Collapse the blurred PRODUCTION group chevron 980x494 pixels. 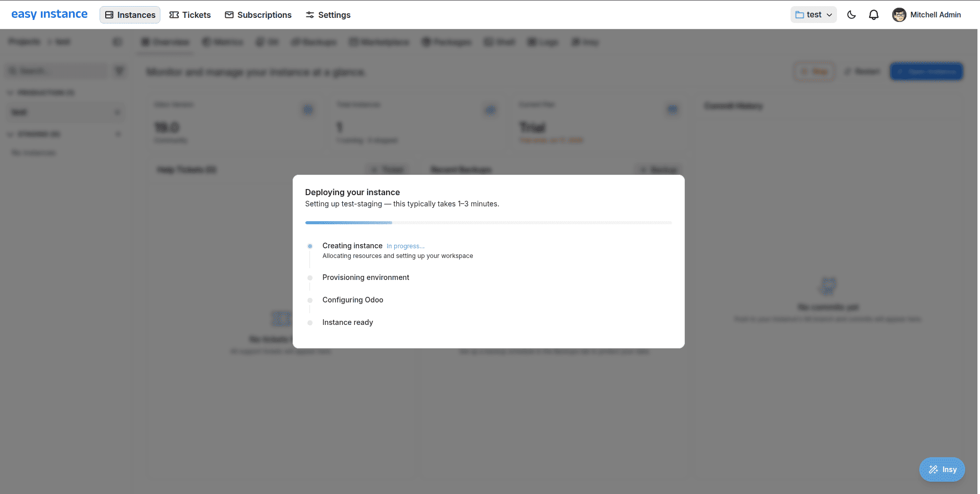[x=10, y=92]
